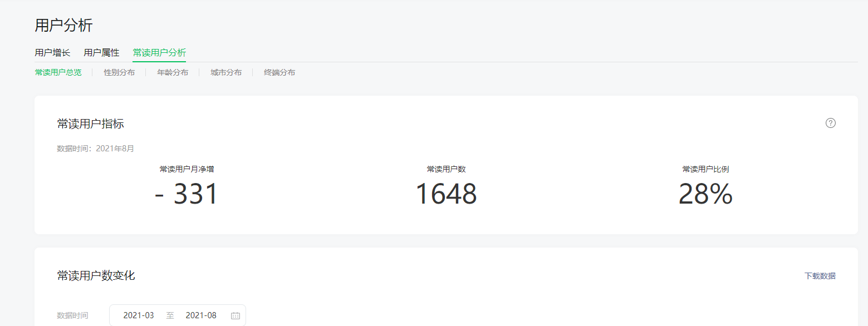868x326 pixels.
Task: Open the calendar icon in date range
Action: pyautogui.click(x=235, y=315)
